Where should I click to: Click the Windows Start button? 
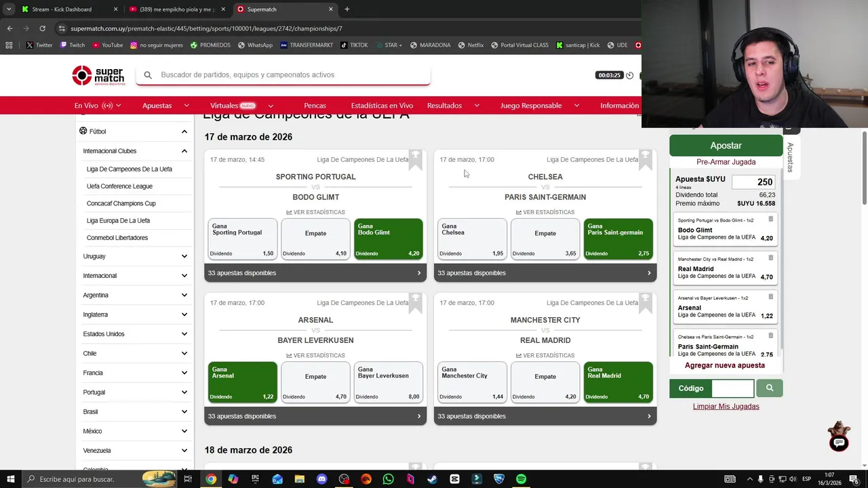coord(10,479)
